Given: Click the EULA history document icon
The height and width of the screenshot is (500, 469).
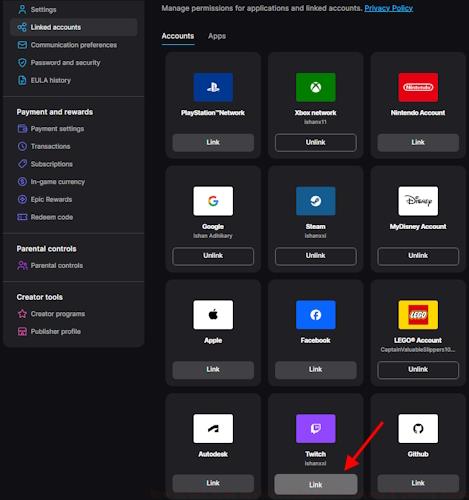Looking at the screenshot, I should (22, 80).
